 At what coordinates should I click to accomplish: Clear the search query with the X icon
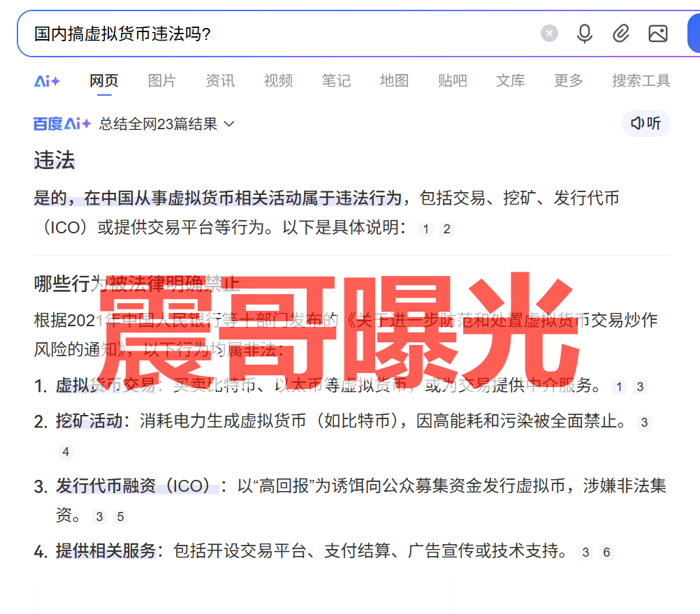pos(549,33)
